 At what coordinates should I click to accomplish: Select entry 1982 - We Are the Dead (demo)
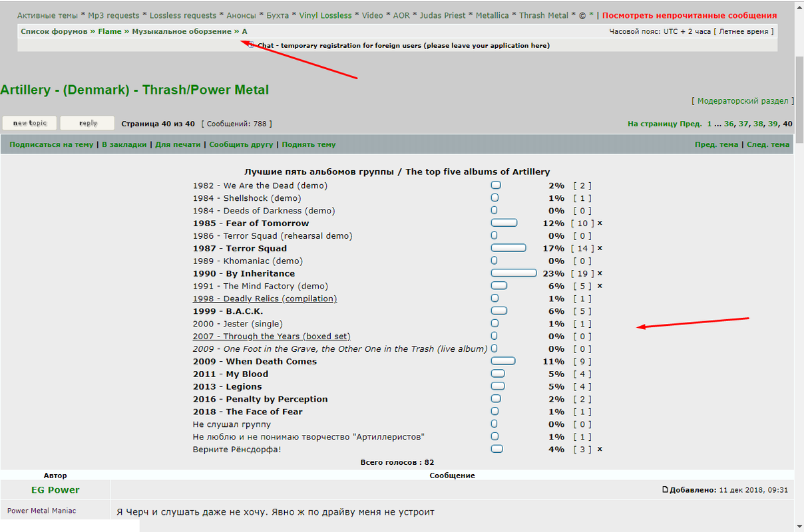click(260, 186)
